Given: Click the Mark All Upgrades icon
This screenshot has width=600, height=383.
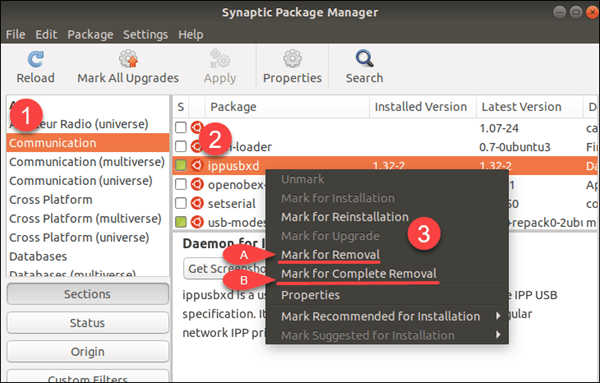Looking at the screenshot, I should (128, 59).
